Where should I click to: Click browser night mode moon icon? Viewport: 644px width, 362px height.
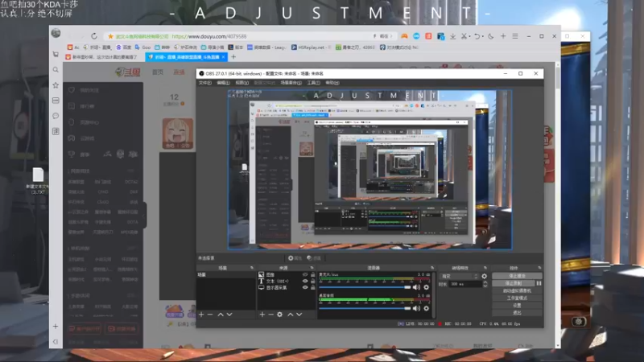[x=491, y=36]
